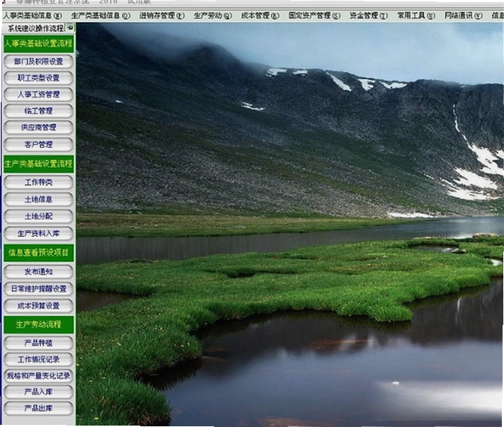504x427 pixels.
Task: Open the 人事类基础信息 menu
Action: 32,16
